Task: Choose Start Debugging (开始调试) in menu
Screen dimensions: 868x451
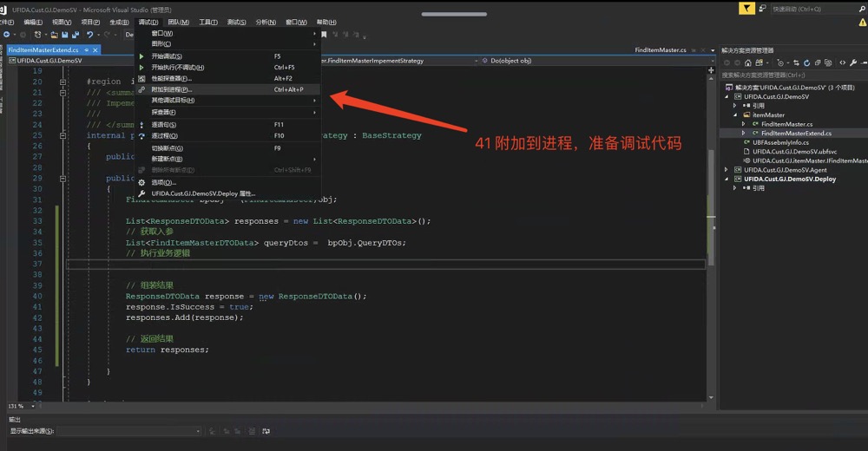Action: click(168, 56)
